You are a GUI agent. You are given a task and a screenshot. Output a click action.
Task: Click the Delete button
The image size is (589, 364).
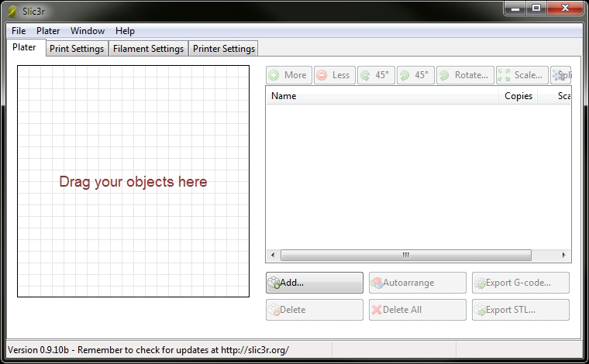point(315,310)
